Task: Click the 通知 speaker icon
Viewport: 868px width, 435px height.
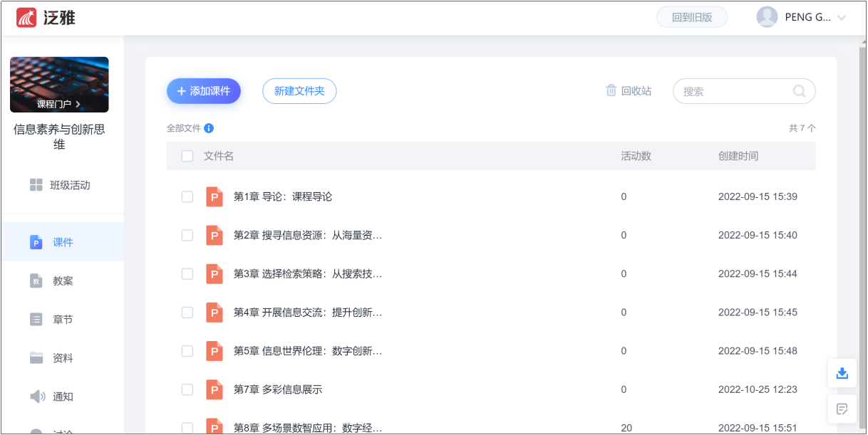Action: (37, 397)
